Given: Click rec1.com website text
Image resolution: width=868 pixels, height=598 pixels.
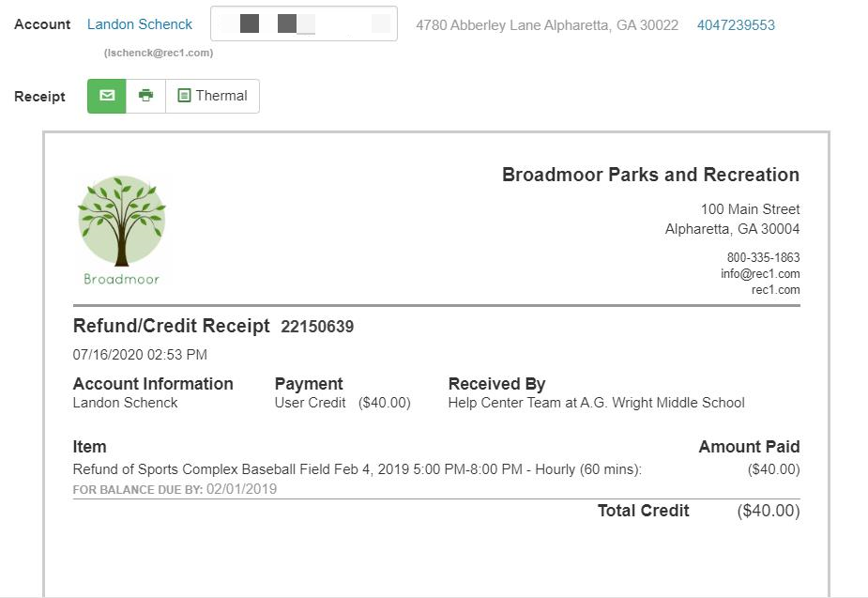Looking at the screenshot, I should [775, 289].
